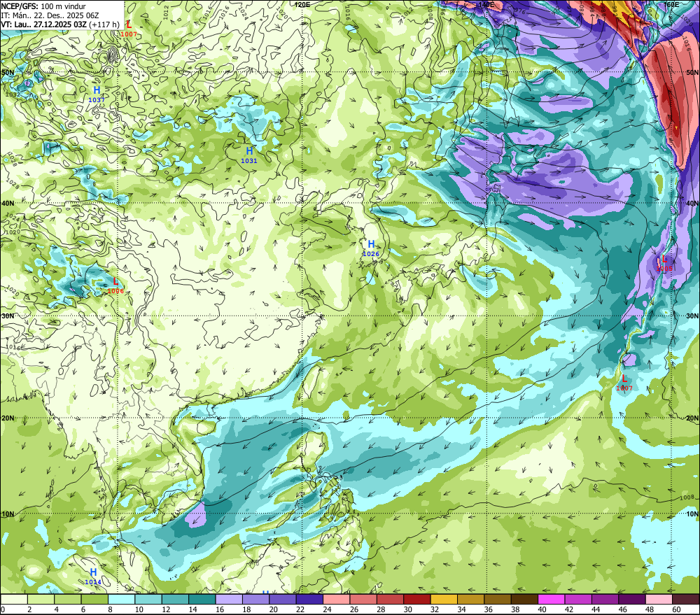The image size is (700, 615).
Task: Click the 40N label on left edge
Action: click(x=8, y=203)
